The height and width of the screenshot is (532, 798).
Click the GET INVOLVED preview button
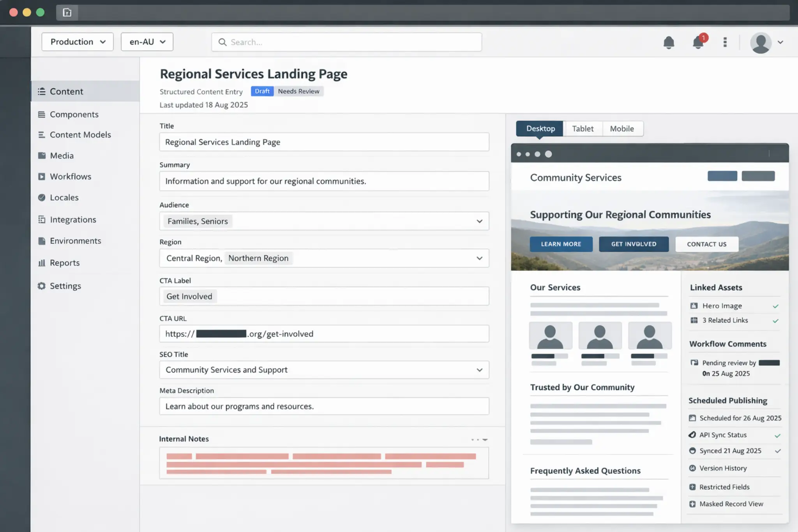634,244
